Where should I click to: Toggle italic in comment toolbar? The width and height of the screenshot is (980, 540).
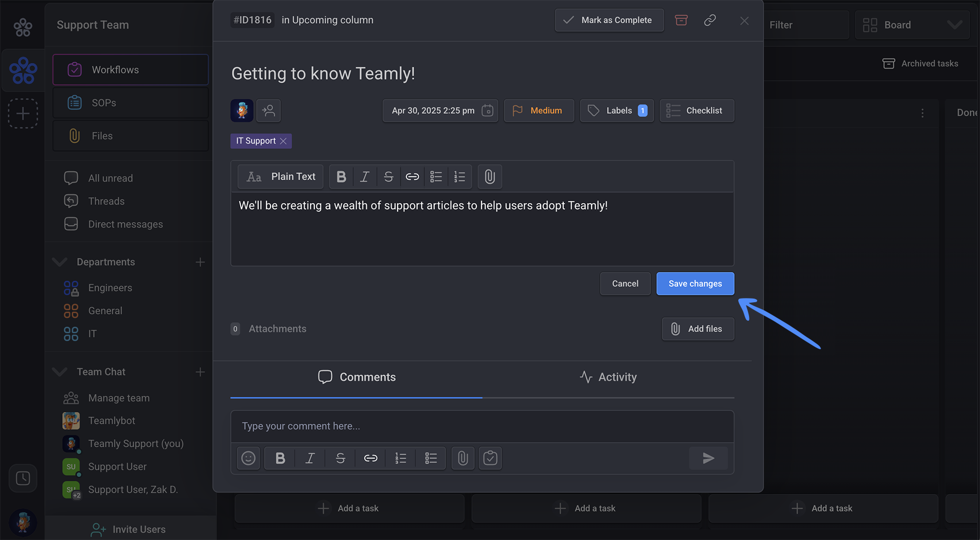click(310, 458)
